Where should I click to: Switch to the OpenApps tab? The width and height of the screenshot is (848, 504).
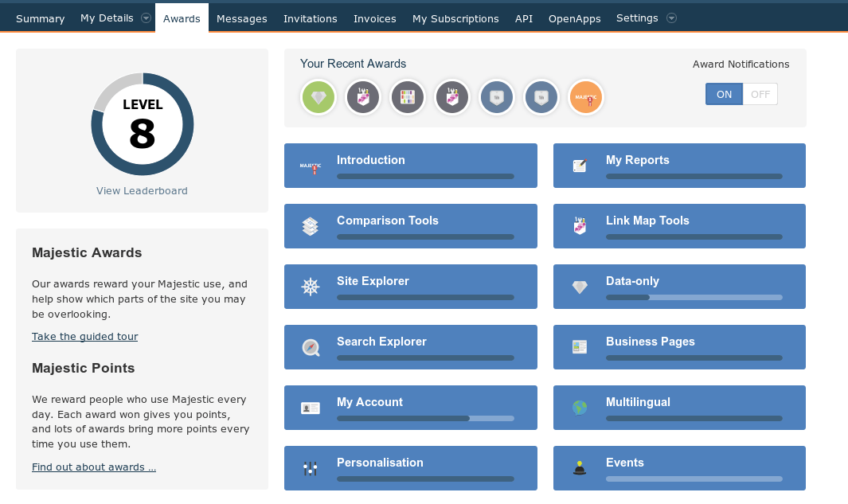[574, 18]
